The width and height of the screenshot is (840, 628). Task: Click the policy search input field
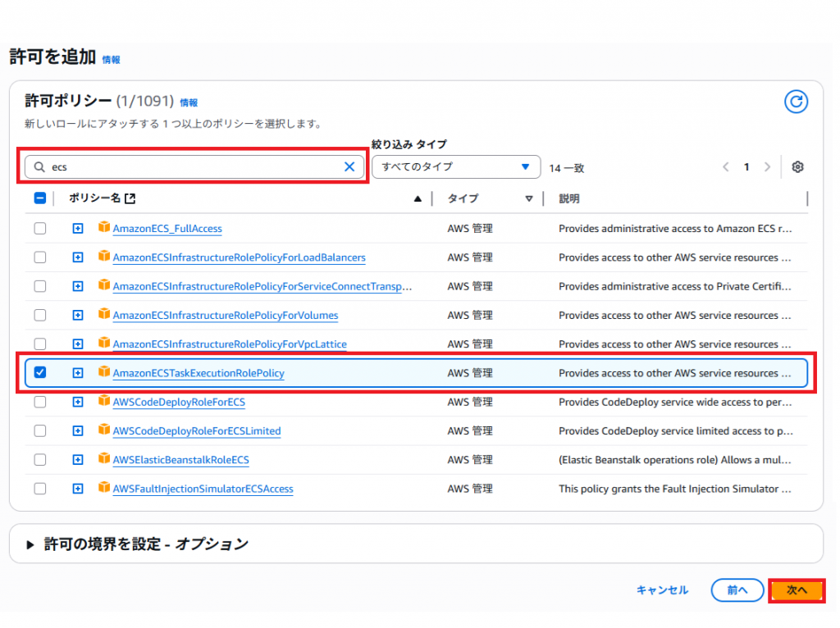(193, 166)
